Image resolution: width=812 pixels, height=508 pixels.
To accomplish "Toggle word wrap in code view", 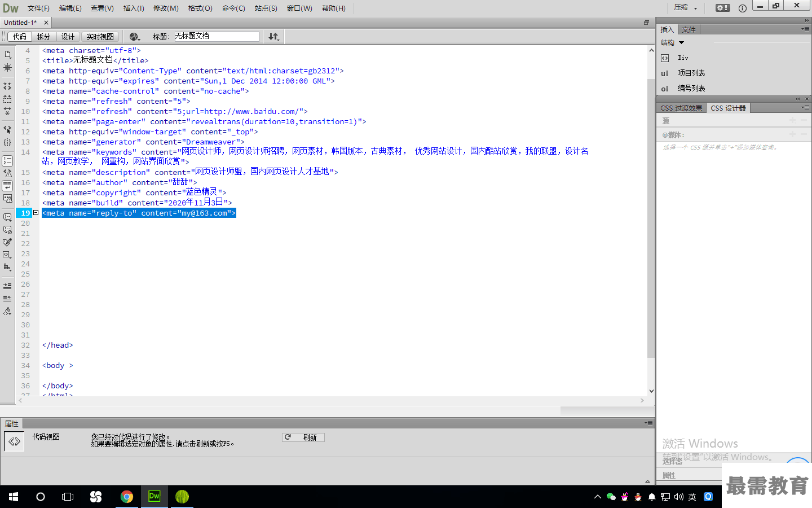I will coord(7,186).
